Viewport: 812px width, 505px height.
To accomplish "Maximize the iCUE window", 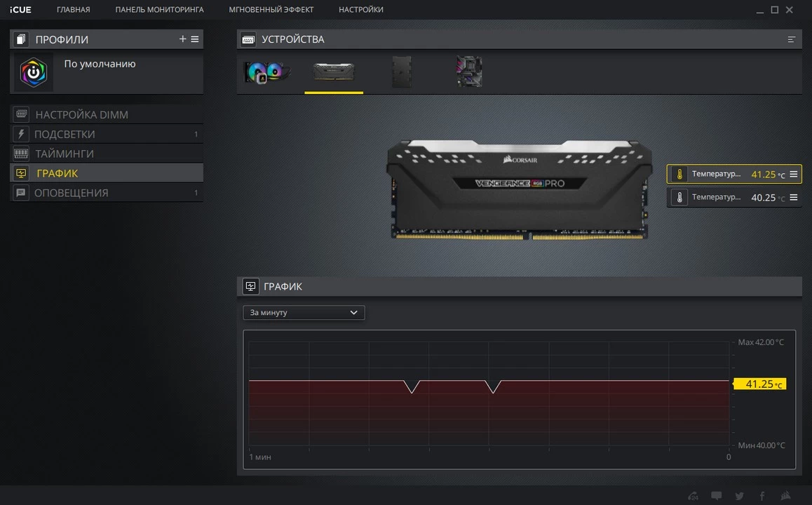I will click(x=775, y=10).
